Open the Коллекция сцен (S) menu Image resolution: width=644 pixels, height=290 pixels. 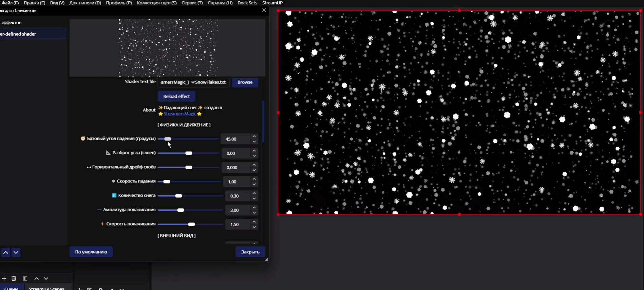(x=157, y=3)
